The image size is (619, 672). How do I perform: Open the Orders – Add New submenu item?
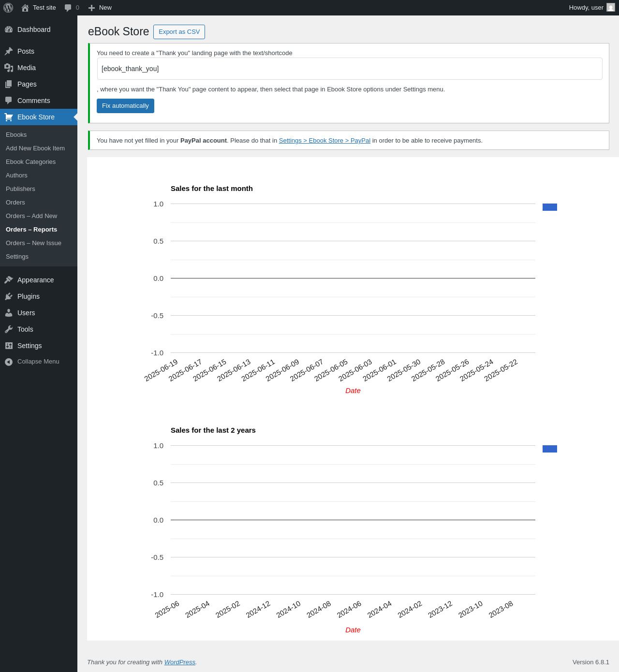tap(31, 216)
